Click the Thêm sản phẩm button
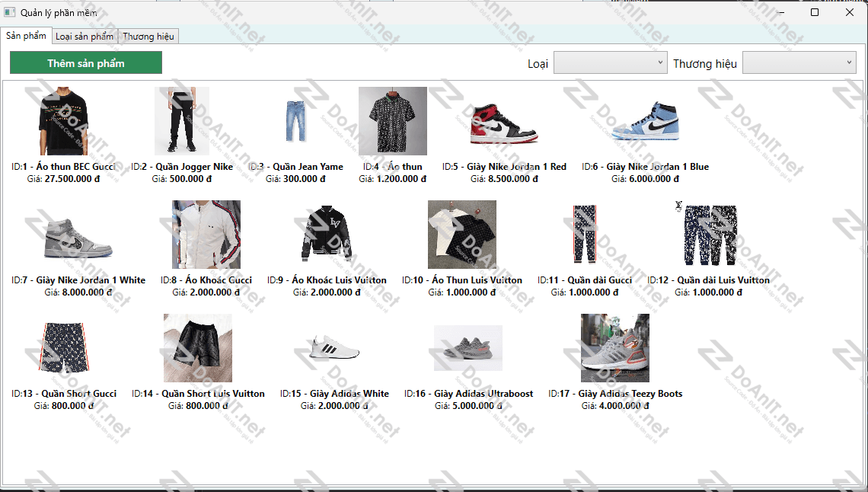The height and width of the screenshot is (492, 868). click(86, 62)
